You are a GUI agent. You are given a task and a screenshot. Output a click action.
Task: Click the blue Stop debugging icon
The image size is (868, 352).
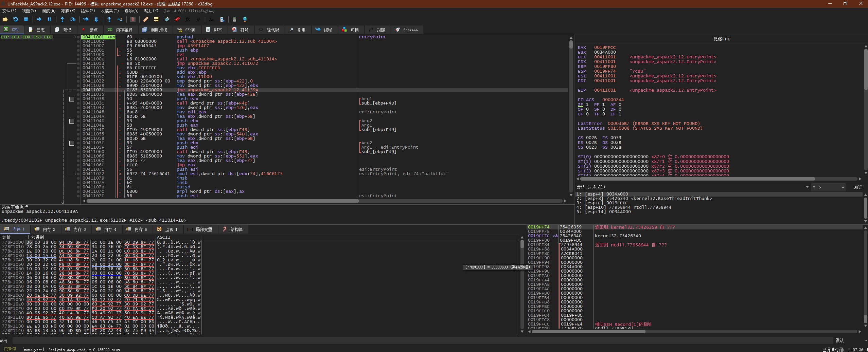tap(26, 19)
